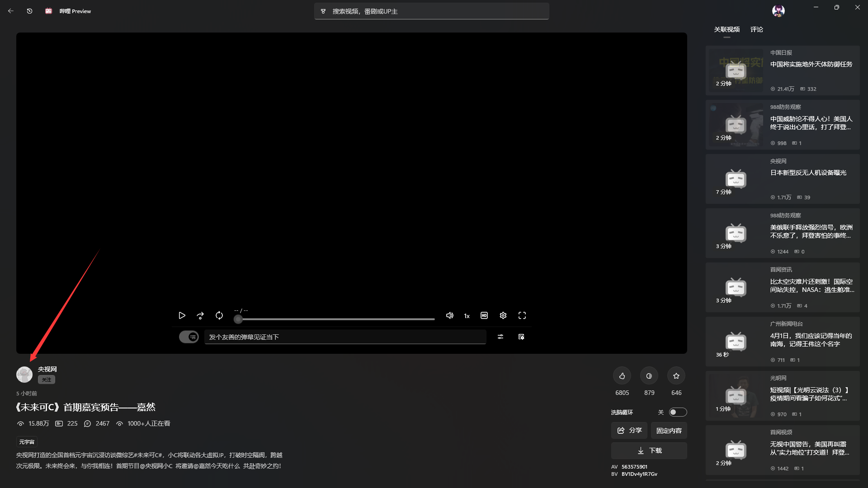The height and width of the screenshot is (488, 868).
Task: Click the coin count 879
Action: point(649,393)
